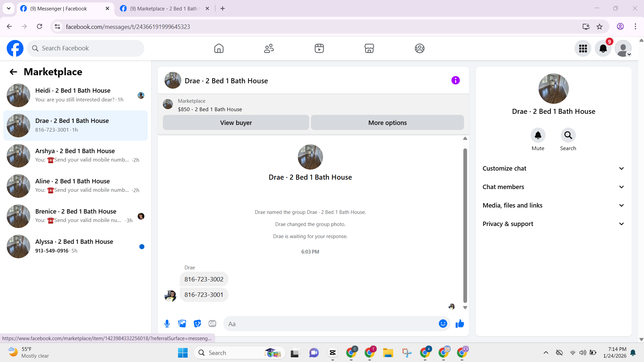Click the message 816-723-3002
Viewport: 644px width, 362px height.
click(x=204, y=279)
